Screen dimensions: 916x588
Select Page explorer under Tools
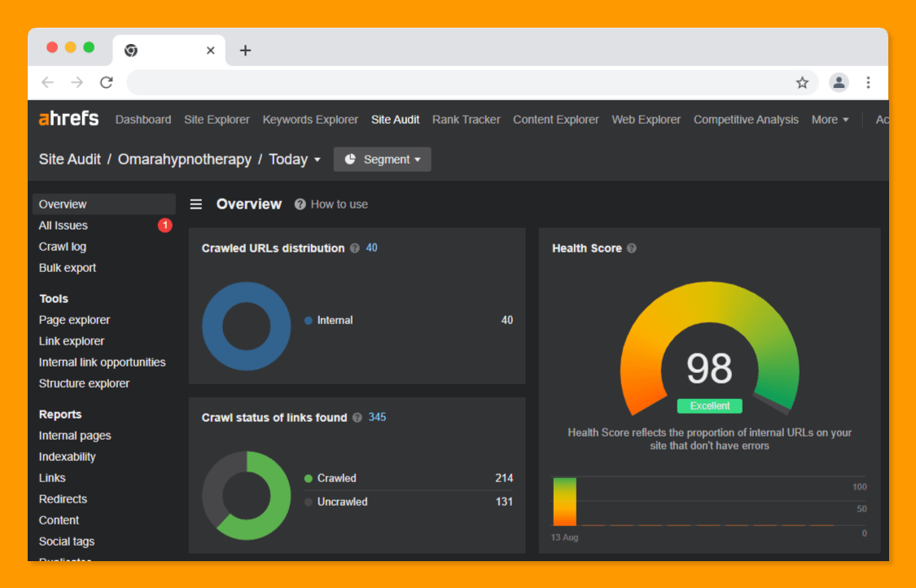(74, 320)
